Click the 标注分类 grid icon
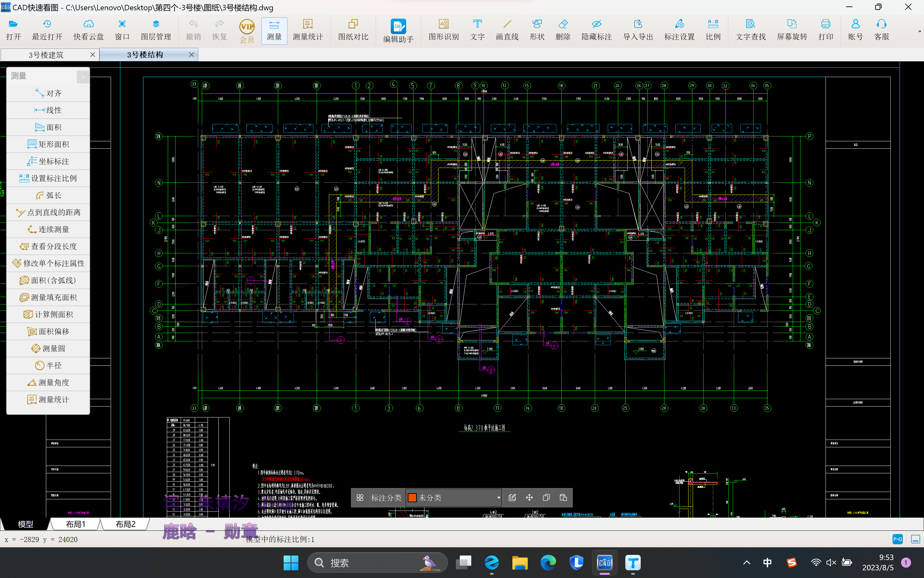This screenshot has width=924, height=578. click(360, 498)
